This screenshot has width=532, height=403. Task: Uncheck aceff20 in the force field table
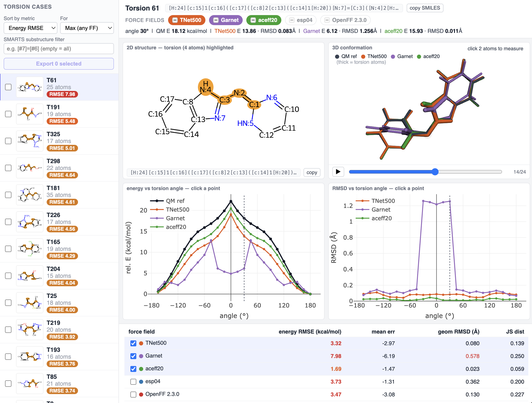(x=133, y=369)
